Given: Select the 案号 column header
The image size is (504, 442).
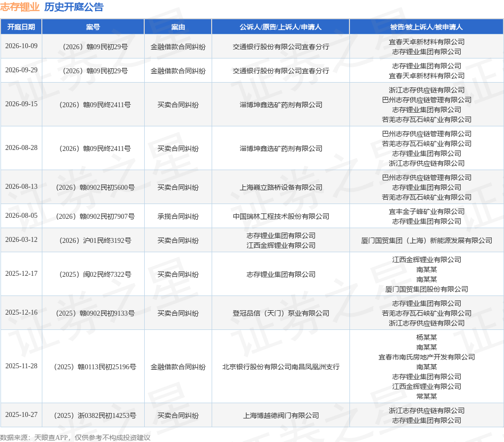Looking at the screenshot, I should (93, 27).
